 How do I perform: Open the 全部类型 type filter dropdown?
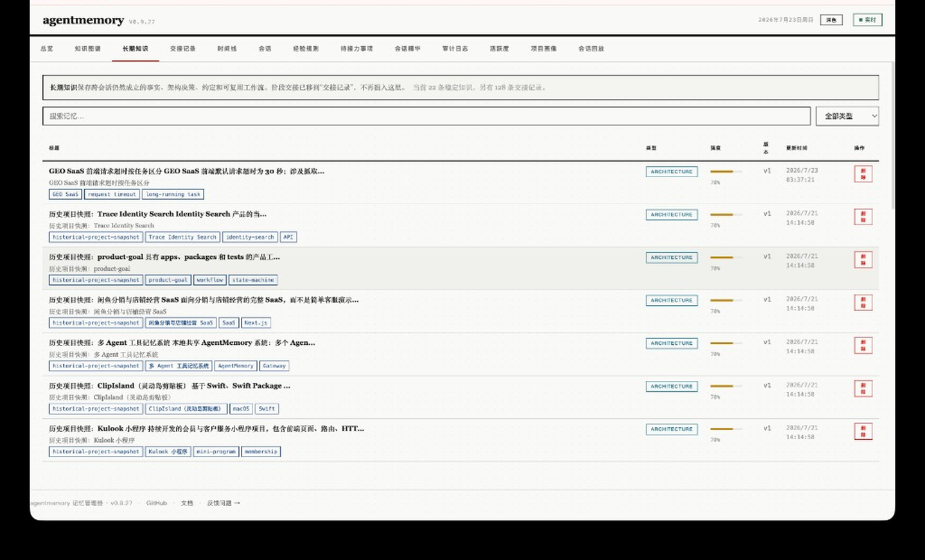pos(847,116)
